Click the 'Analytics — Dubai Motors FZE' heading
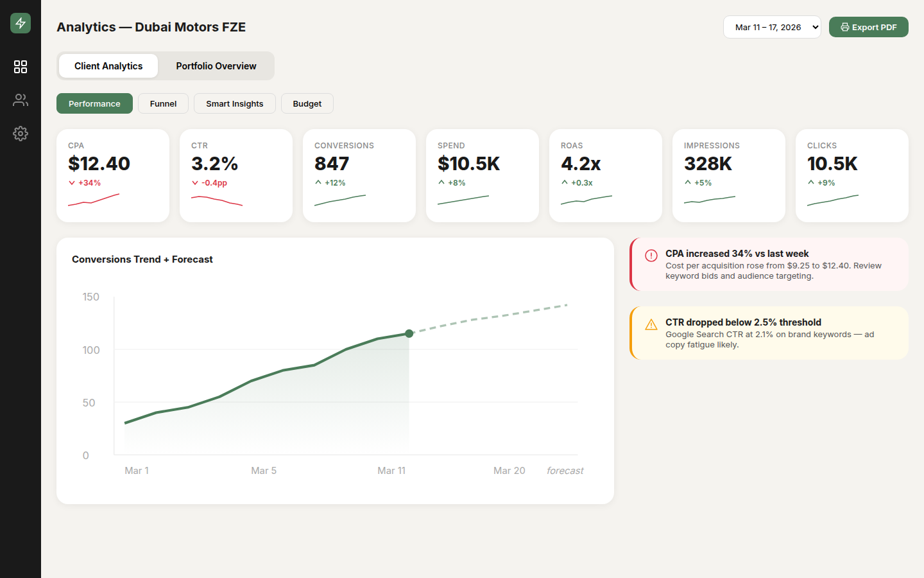 pyautogui.click(x=151, y=27)
